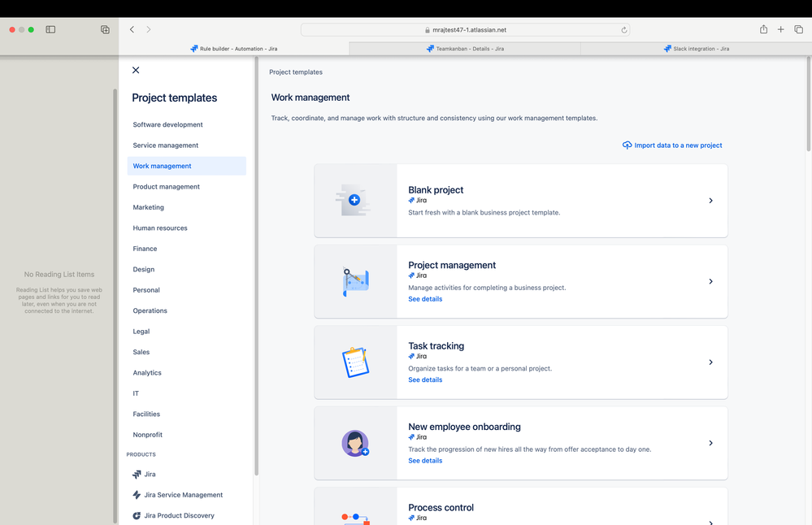
Task: Open the Process control template title
Action: (441, 507)
